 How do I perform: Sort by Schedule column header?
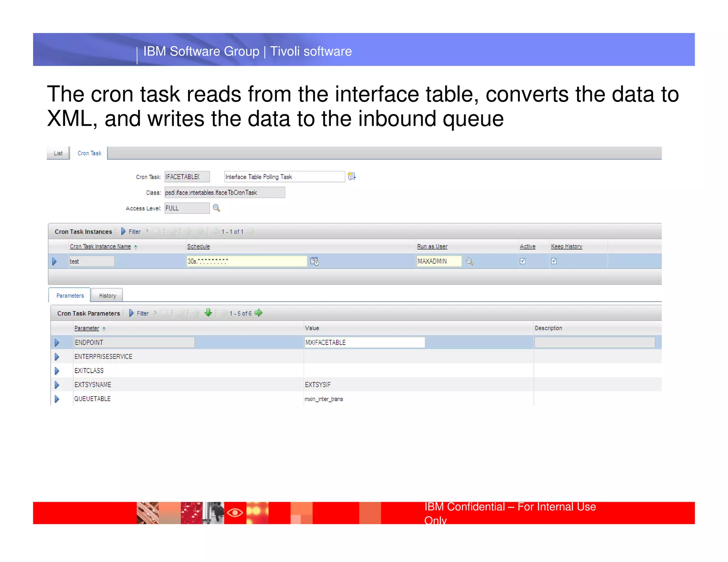point(198,246)
